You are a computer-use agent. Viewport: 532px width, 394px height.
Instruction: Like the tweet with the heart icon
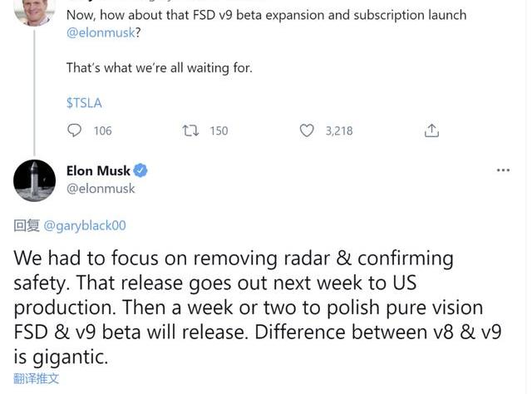tap(307, 131)
